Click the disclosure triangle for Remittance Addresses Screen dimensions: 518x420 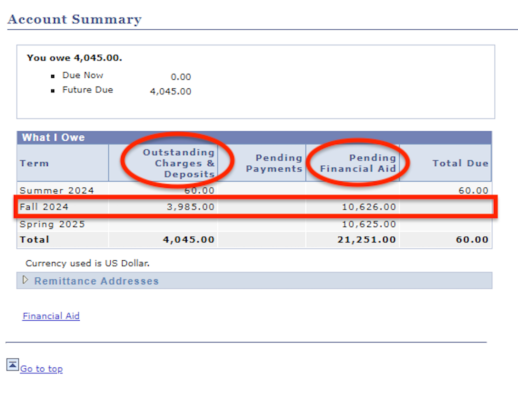pyautogui.click(x=26, y=280)
